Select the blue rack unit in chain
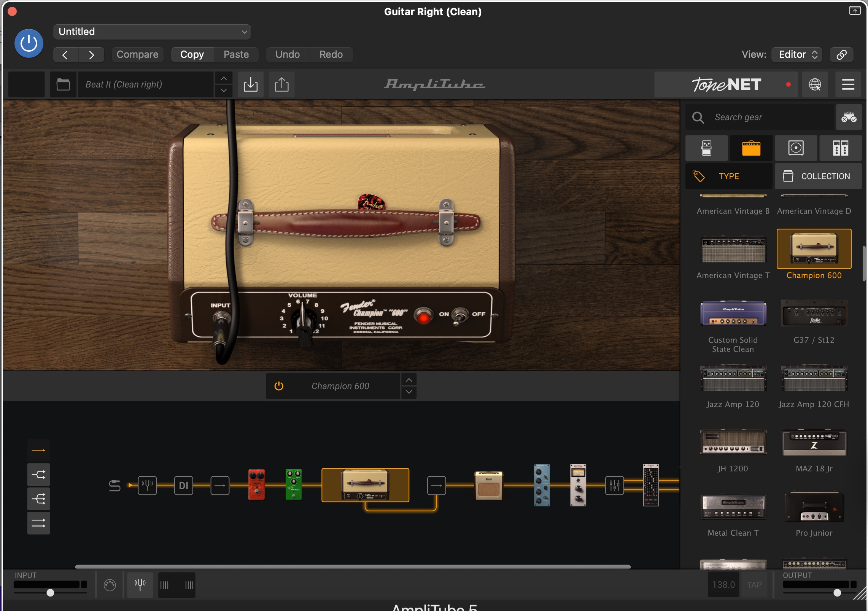The image size is (868, 611). [542, 485]
